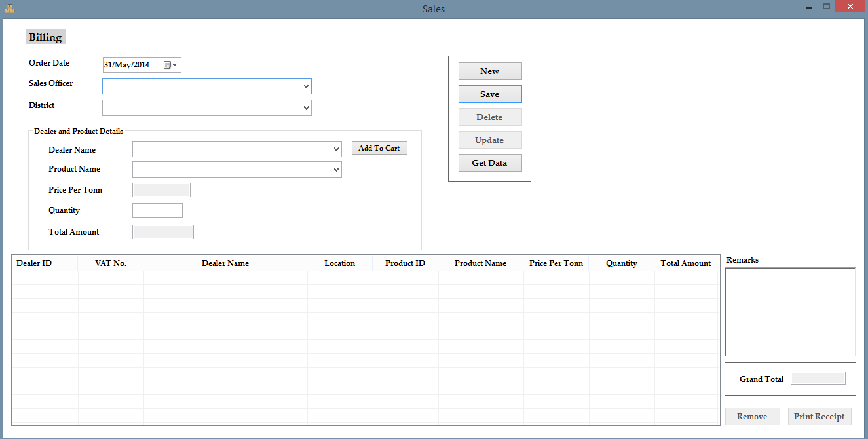Image resolution: width=868 pixels, height=439 pixels.
Task: Click the Remove button
Action: pos(752,416)
